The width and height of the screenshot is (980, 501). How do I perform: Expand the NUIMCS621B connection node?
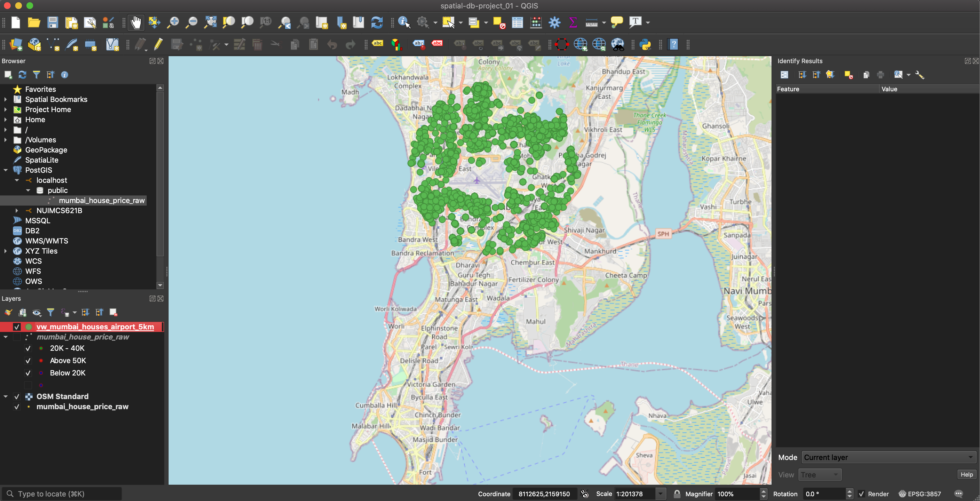[x=17, y=211]
